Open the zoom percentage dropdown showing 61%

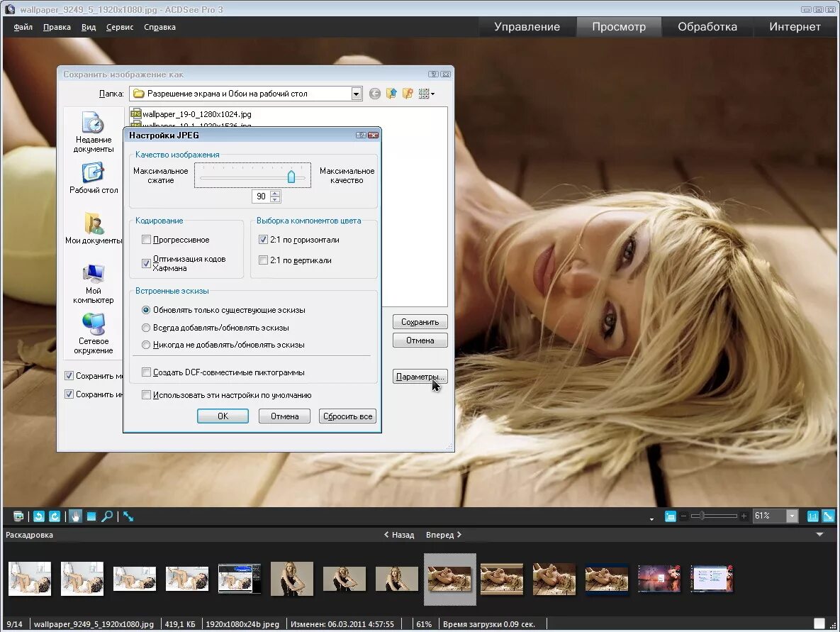click(x=793, y=516)
